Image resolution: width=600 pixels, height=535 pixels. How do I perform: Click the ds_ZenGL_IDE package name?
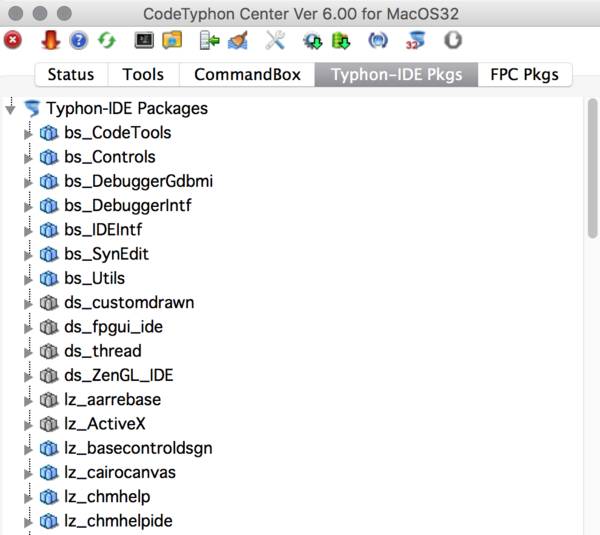[x=119, y=375]
